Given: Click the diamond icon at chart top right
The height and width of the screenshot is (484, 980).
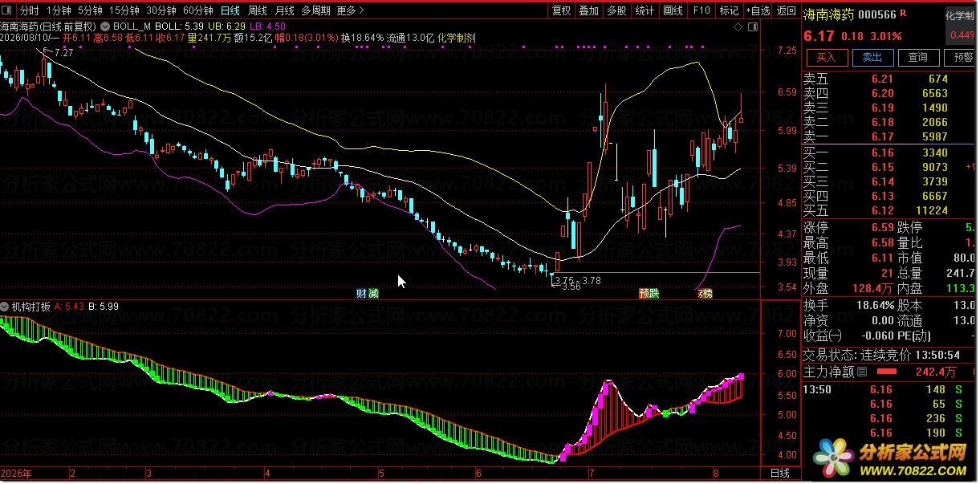Looking at the screenshot, I should pos(738,26).
